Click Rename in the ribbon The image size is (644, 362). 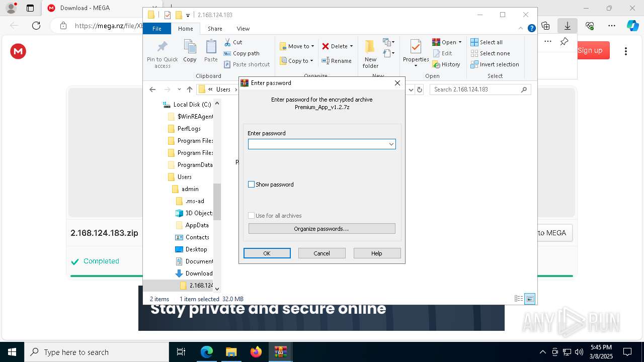coord(337,61)
